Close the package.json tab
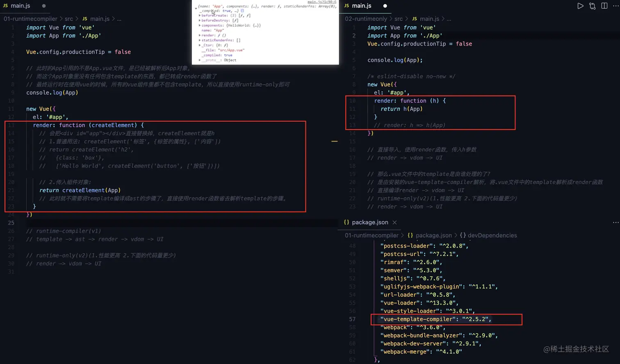The image size is (620, 364). click(394, 222)
